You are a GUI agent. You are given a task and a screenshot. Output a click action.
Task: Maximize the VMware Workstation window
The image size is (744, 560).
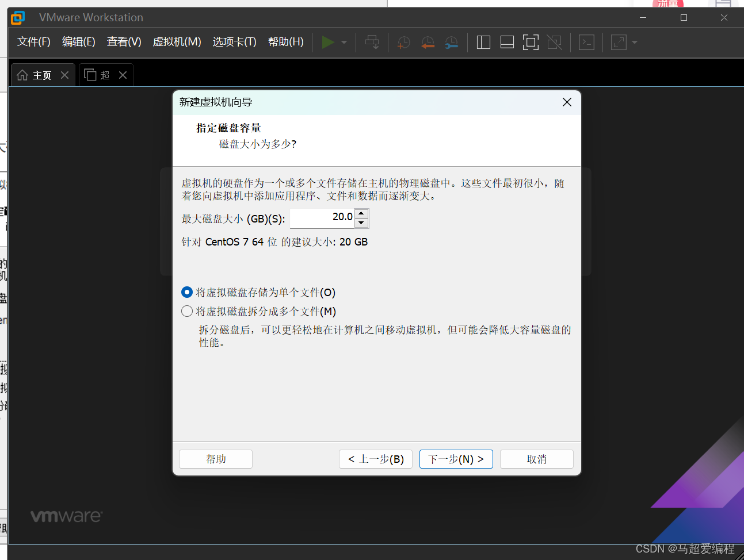pyautogui.click(x=684, y=18)
